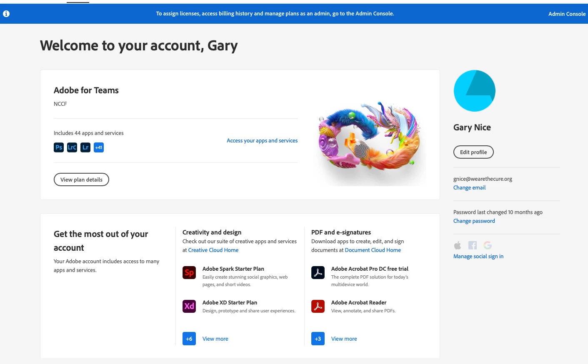Select Adobe Acrobat Reader title
Image resolution: width=588 pixels, height=364 pixels.
tap(359, 303)
